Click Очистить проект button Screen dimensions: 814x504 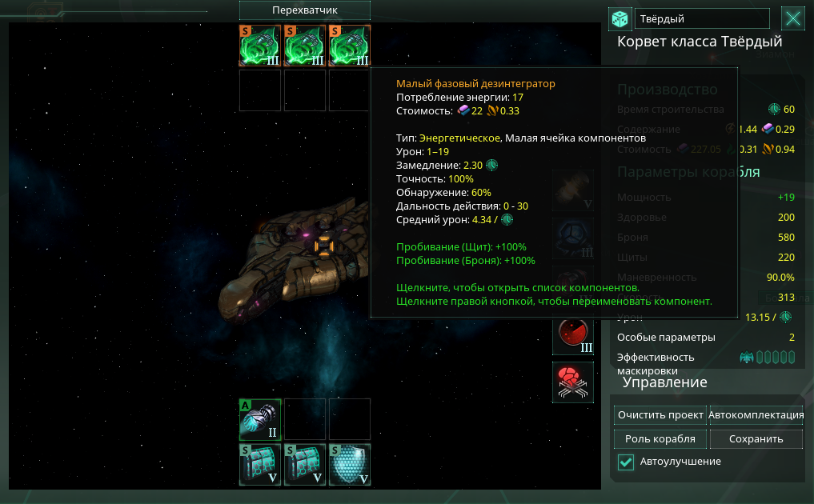pyautogui.click(x=660, y=414)
